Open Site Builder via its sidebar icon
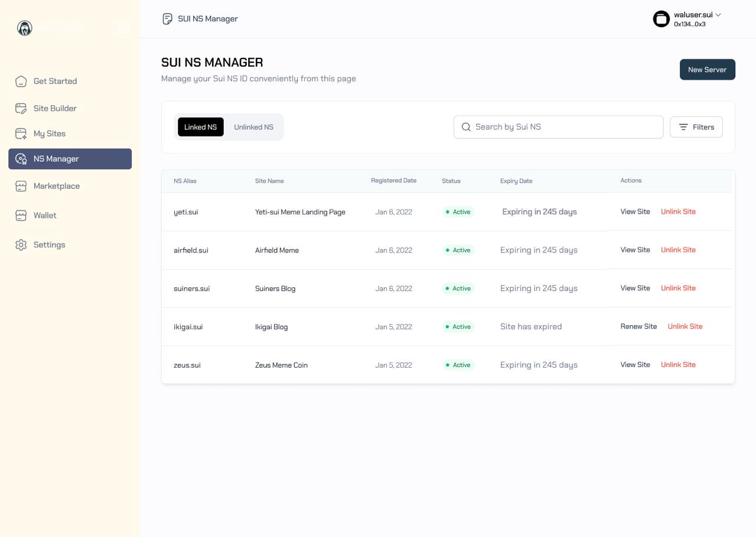Image resolution: width=756 pixels, height=537 pixels. point(21,108)
